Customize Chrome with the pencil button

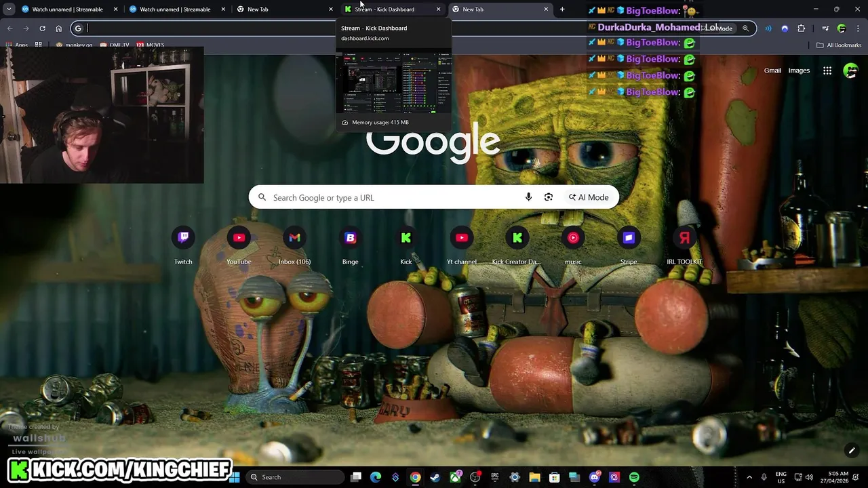coord(852,451)
